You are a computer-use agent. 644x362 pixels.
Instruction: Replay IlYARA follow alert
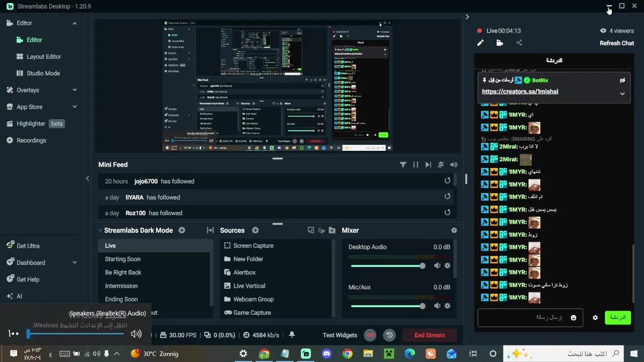pos(447,197)
